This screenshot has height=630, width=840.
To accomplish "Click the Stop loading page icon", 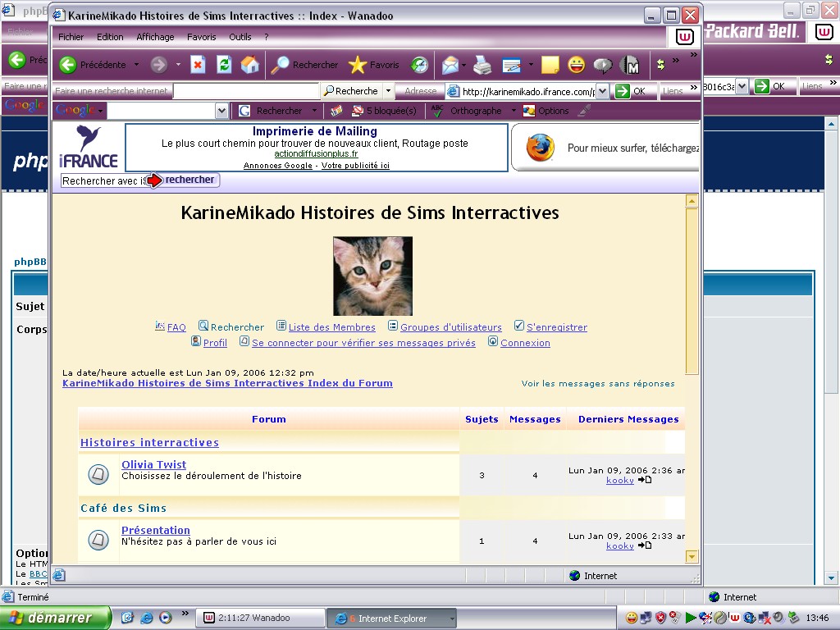I will coord(198,65).
